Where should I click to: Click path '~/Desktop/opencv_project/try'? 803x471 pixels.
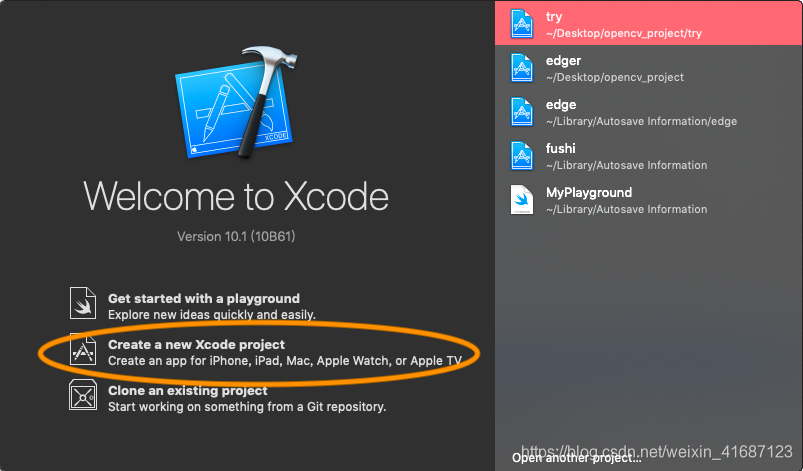(624, 33)
